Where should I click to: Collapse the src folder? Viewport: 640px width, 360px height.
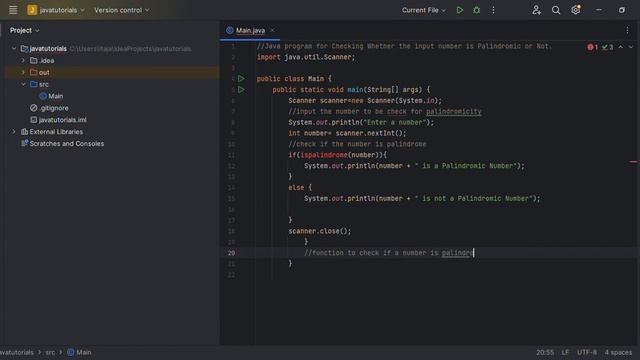(23, 84)
